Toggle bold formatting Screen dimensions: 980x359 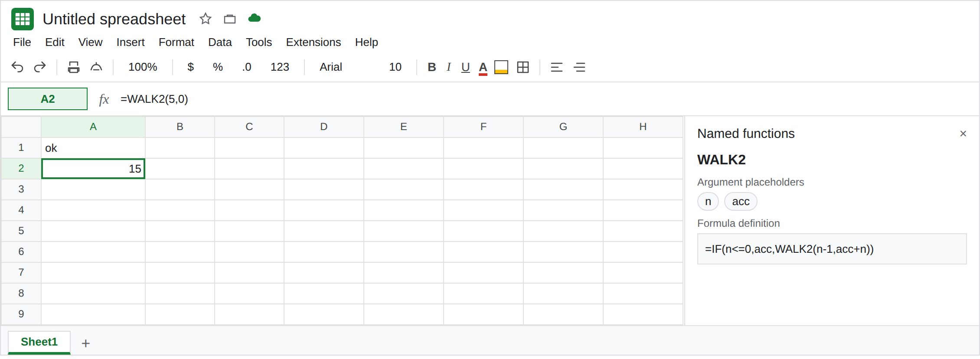pos(432,67)
